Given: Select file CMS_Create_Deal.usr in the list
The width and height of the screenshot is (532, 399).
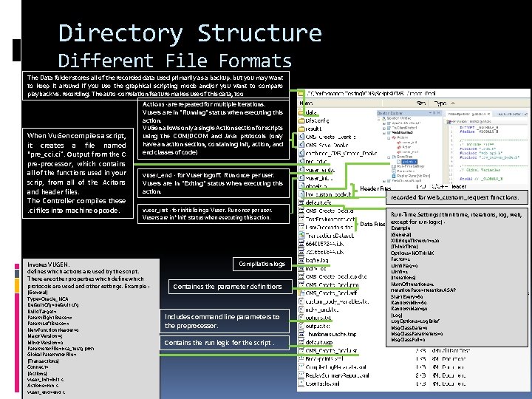Looking at the screenshot, I should tap(331, 350).
